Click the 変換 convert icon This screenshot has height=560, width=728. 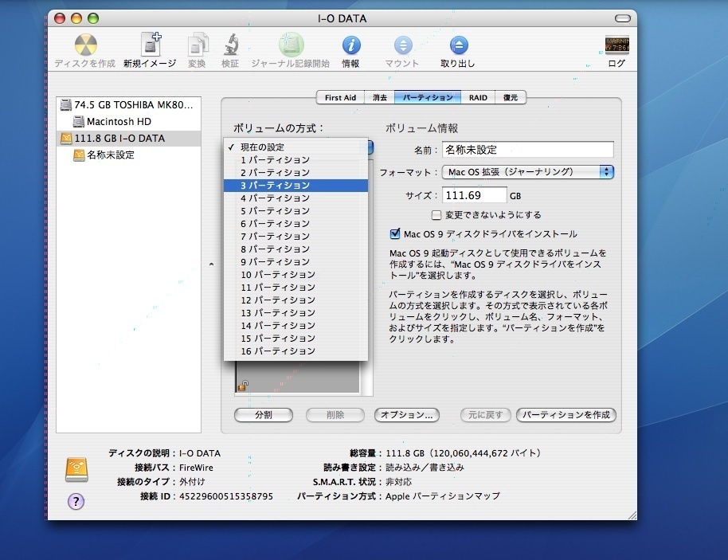point(198,45)
